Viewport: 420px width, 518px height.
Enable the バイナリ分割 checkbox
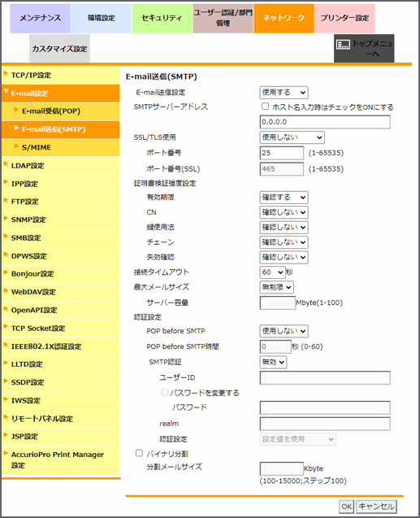tap(139, 453)
